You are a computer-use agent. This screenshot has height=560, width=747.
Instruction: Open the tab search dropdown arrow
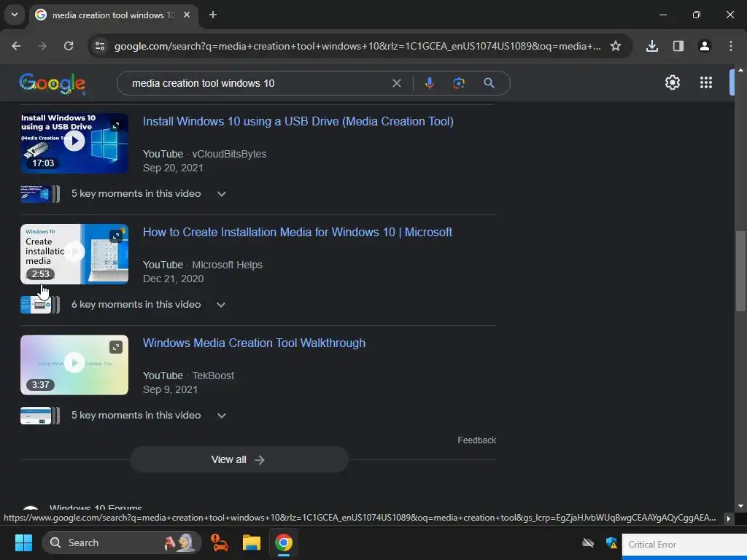(x=15, y=15)
